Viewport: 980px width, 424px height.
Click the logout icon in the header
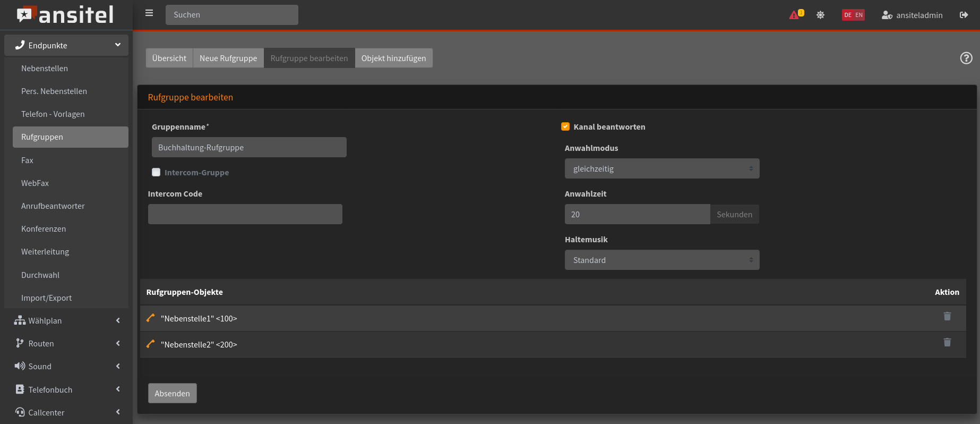coord(964,15)
